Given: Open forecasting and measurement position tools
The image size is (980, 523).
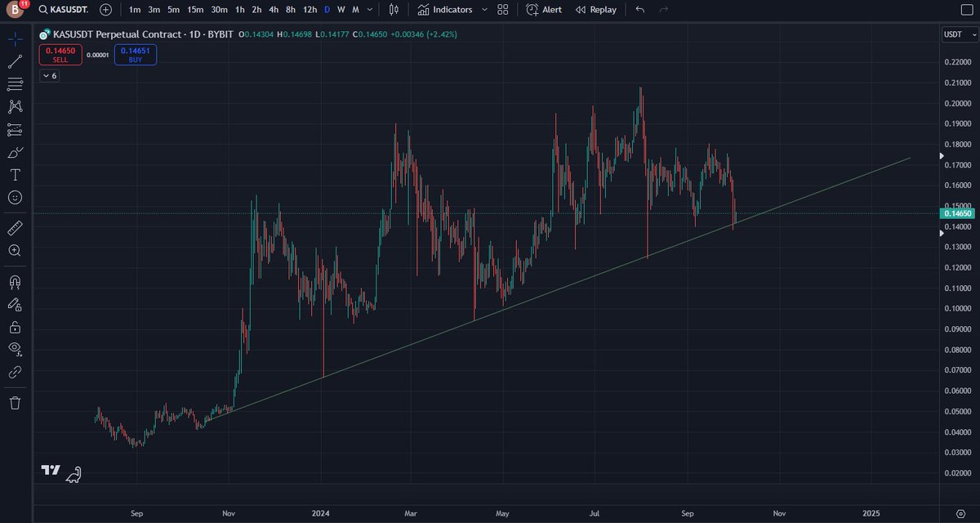Looking at the screenshot, I should 15,130.
